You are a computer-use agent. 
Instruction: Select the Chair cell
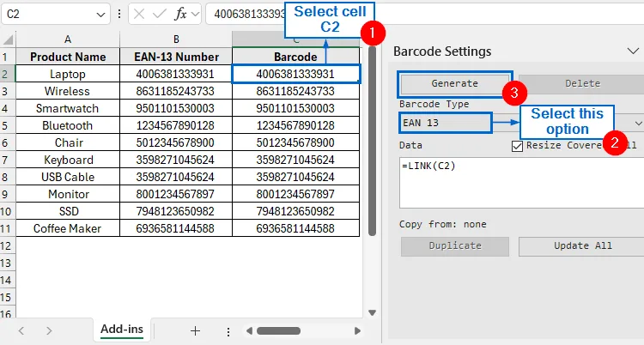pyautogui.click(x=68, y=143)
